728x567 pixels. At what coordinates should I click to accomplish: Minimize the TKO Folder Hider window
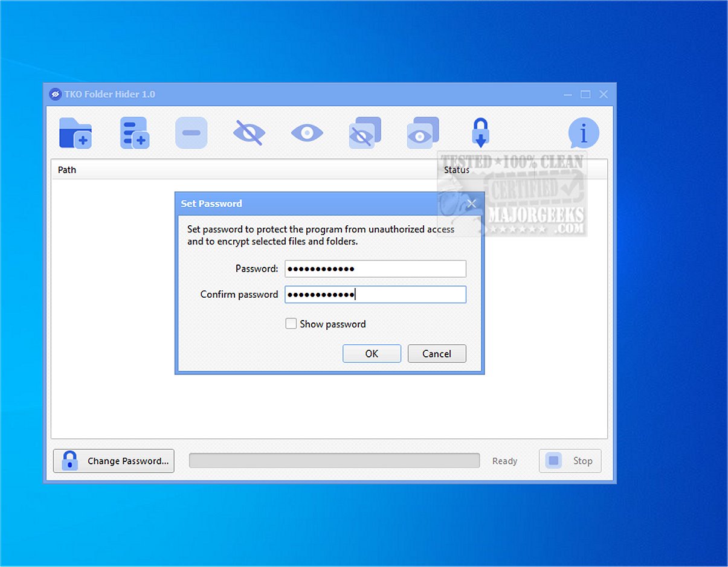(x=568, y=94)
